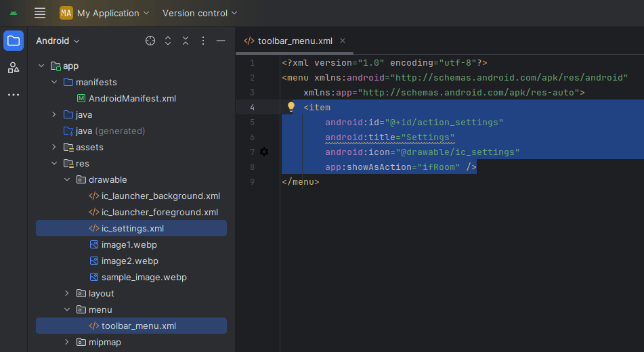Select AndroidManifest.xml in the tree

(131, 99)
